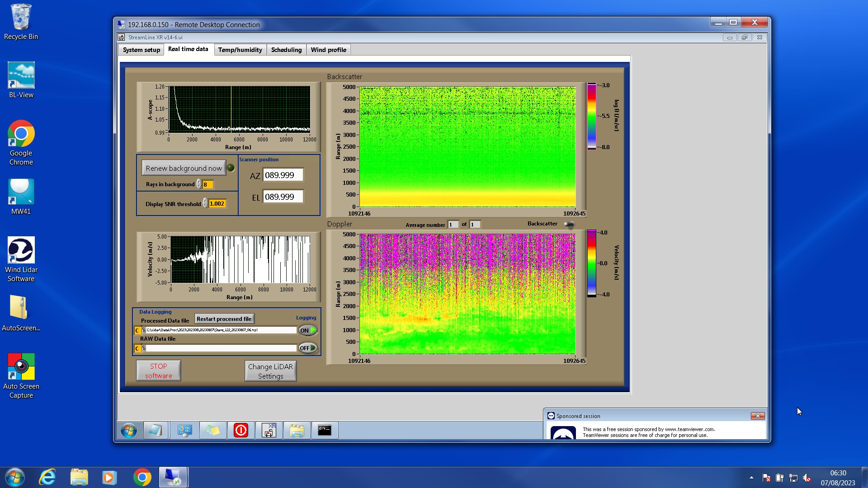Adjust the Rays in background stepper arrows

[199, 184]
